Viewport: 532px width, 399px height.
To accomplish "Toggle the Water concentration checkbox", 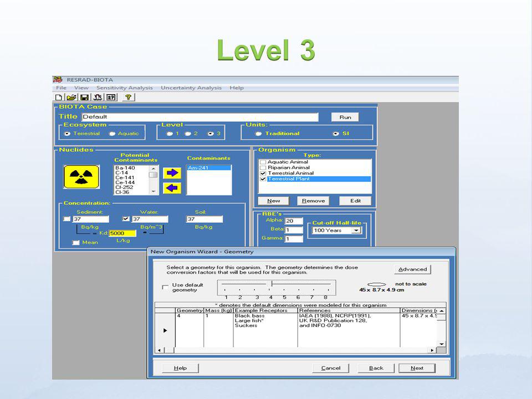I will coord(126,219).
